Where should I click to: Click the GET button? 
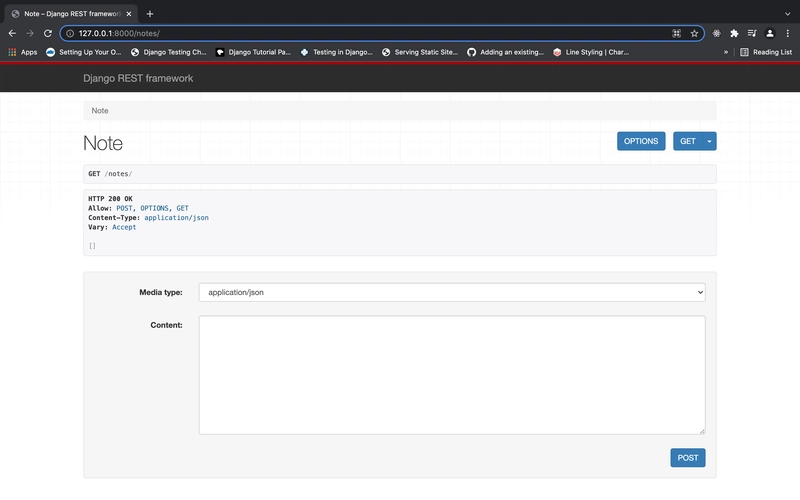[x=688, y=141]
